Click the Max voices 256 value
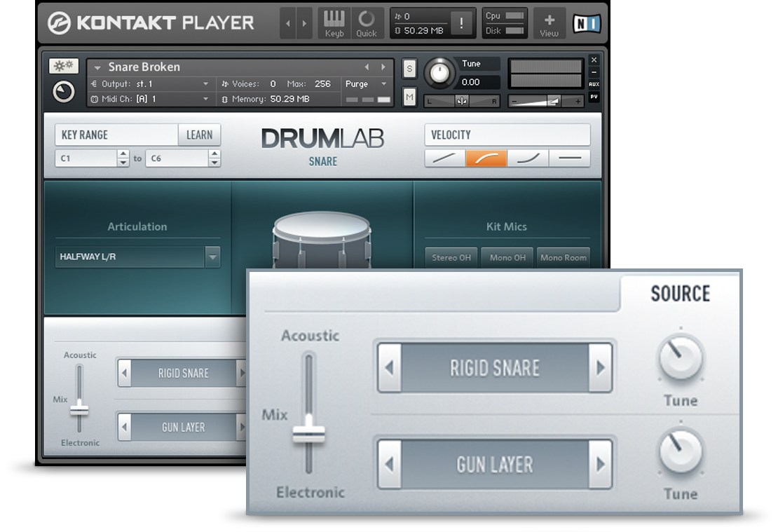778x532 pixels. 322,84
